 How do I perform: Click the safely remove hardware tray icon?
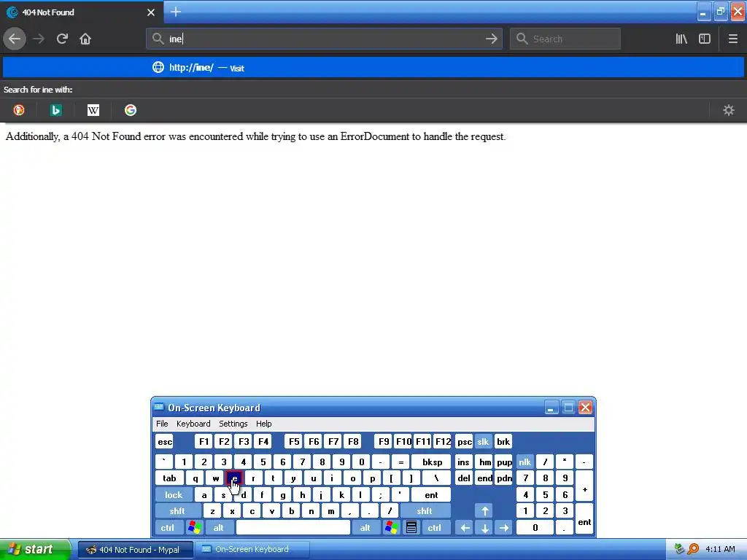coord(680,549)
